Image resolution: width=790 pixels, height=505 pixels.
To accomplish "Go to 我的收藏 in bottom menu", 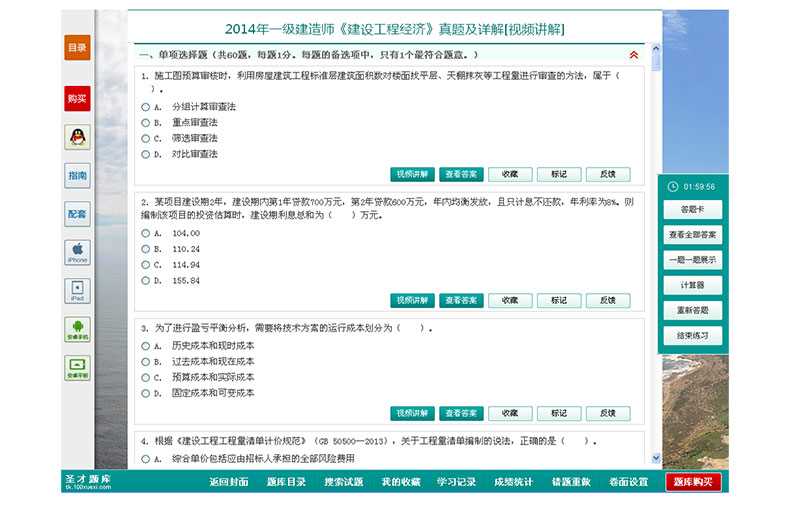I will [x=400, y=482].
